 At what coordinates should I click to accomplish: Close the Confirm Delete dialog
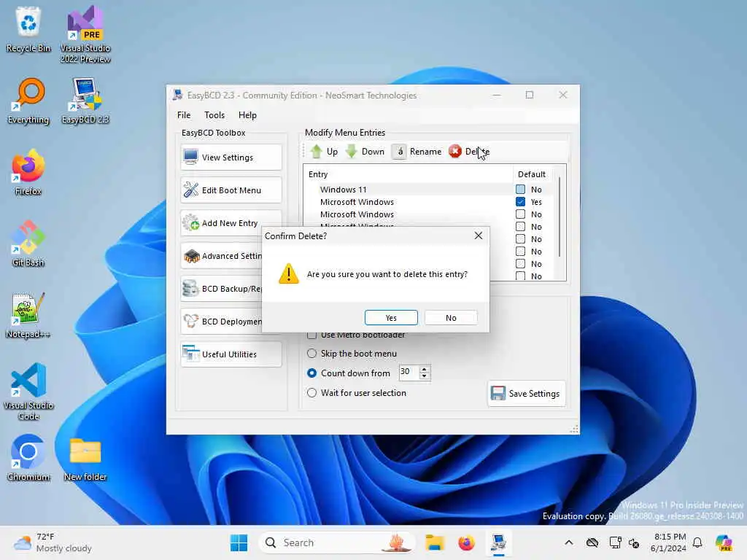(479, 236)
